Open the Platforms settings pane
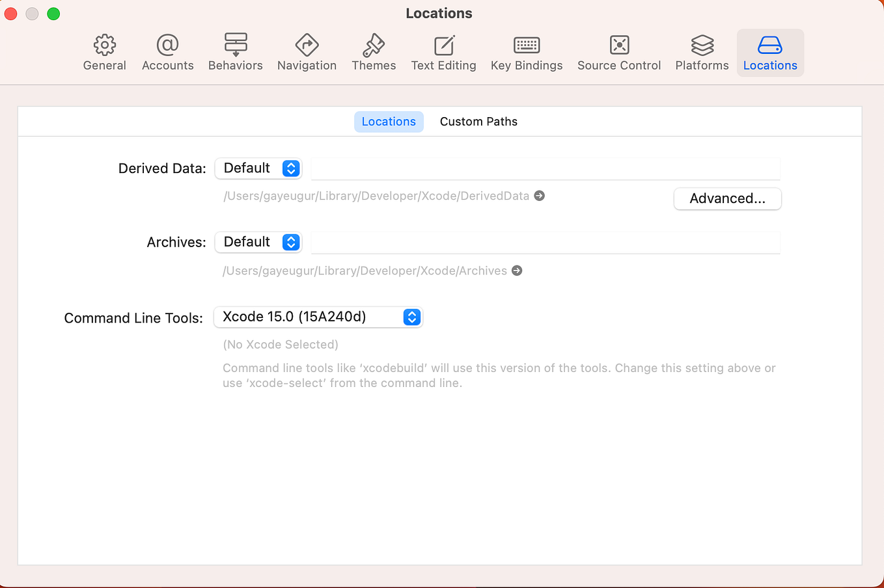The width and height of the screenshot is (884, 588). (702, 53)
